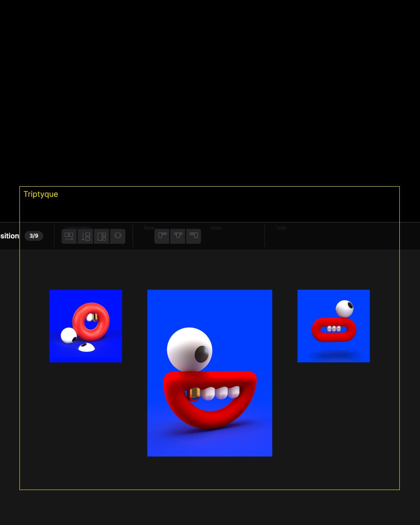The image size is (420, 525).
Task: Choose the mosaic grid composition icon
Action: point(101,236)
